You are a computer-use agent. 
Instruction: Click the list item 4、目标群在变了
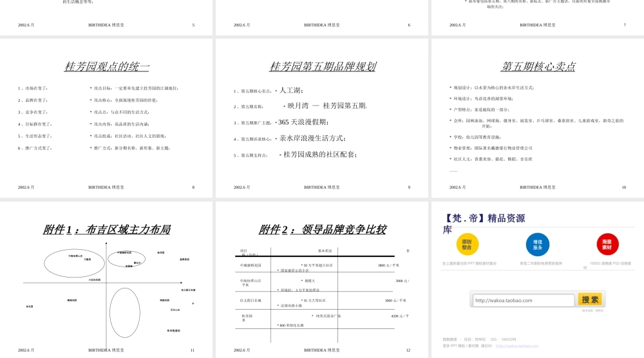[x=35, y=124]
